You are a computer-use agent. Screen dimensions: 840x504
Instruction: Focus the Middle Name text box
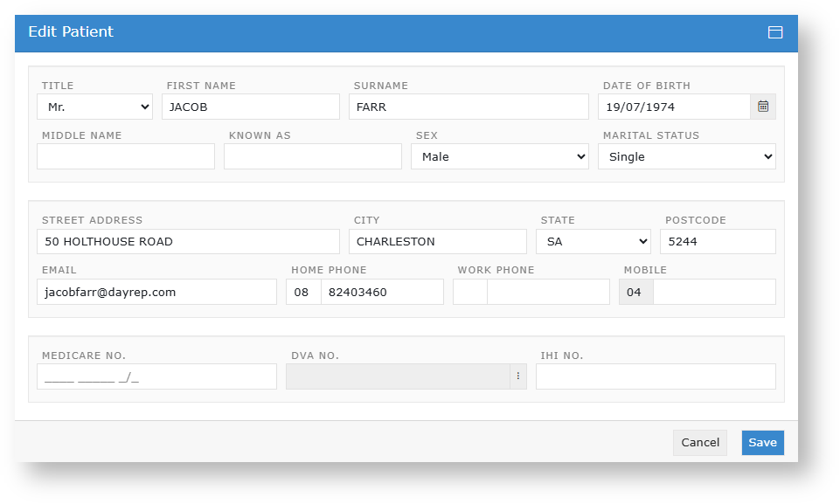click(126, 156)
